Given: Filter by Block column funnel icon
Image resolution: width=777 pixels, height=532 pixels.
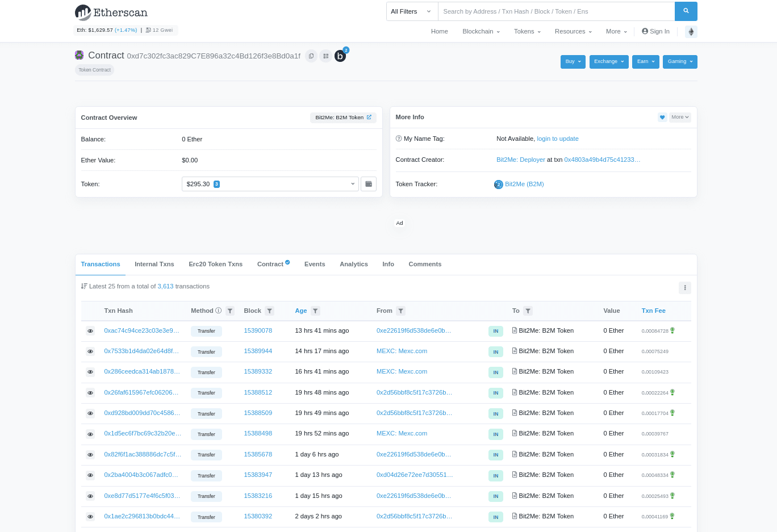Looking at the screenshot, I should click(x=270, y=311).
